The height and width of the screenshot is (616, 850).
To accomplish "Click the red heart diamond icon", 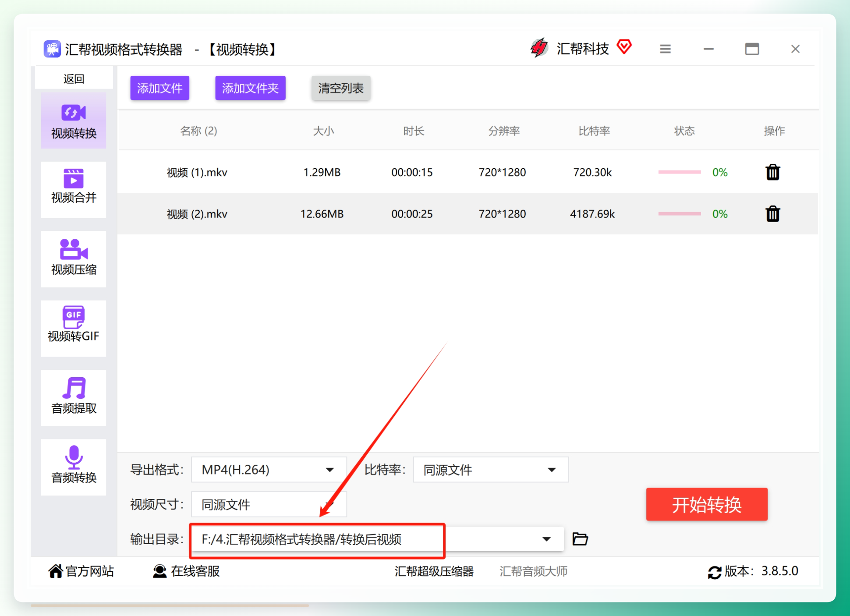I will tap(624, 46).
